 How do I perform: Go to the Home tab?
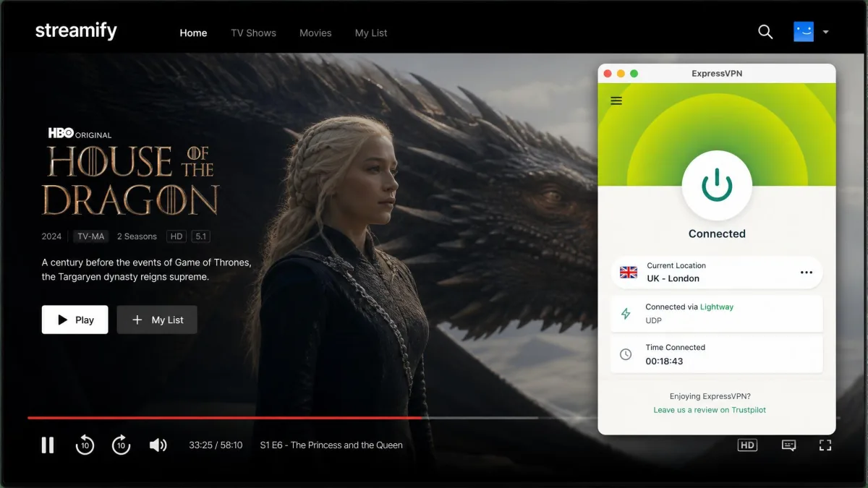pos(193,33)
